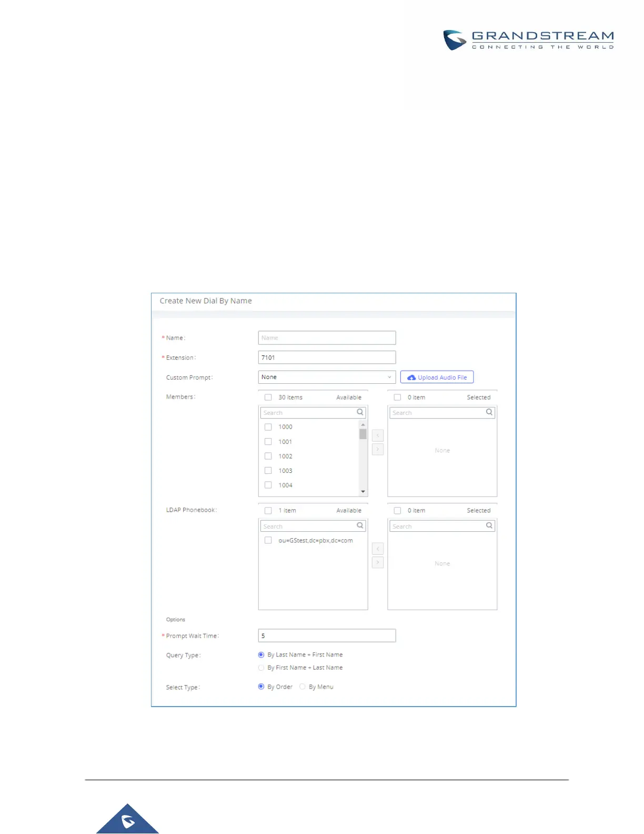Screen dimensions: 644x834
Task: Click the scroll up arrow in Members list
Action: 363,424
